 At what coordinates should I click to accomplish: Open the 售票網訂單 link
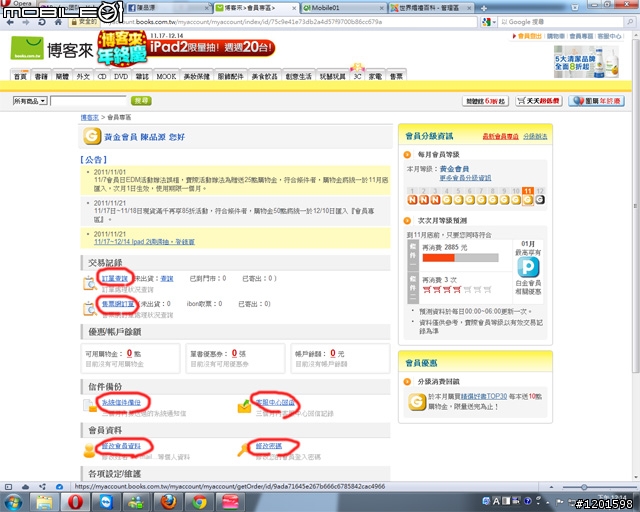118,304
